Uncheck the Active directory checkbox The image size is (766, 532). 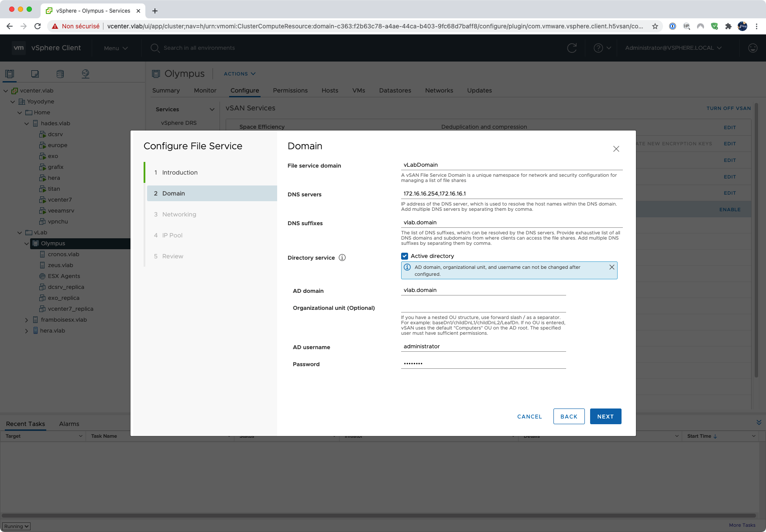click(405, 256)
